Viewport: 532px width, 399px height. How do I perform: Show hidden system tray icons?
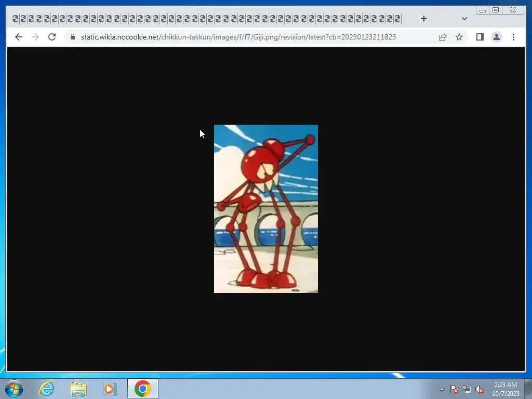pyautogui.click(x=442, y=389)
